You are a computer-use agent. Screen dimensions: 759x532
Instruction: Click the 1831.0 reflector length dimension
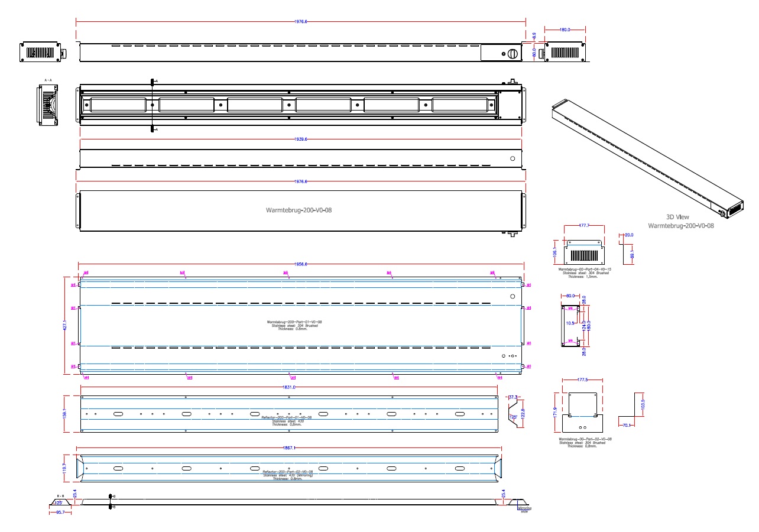(x=289, y=387)
